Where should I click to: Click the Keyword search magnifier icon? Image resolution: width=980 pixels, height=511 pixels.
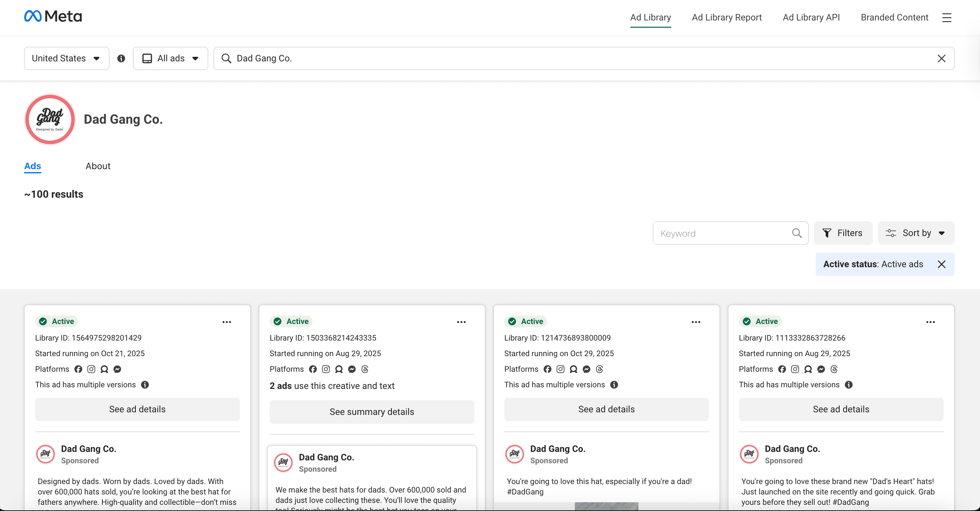click(797, 233)
